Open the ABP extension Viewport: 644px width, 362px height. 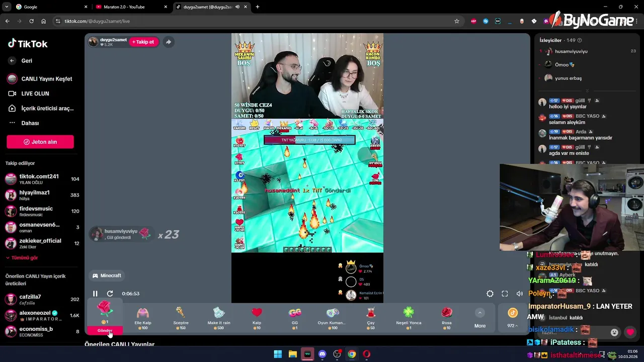[x=473, y=21]
